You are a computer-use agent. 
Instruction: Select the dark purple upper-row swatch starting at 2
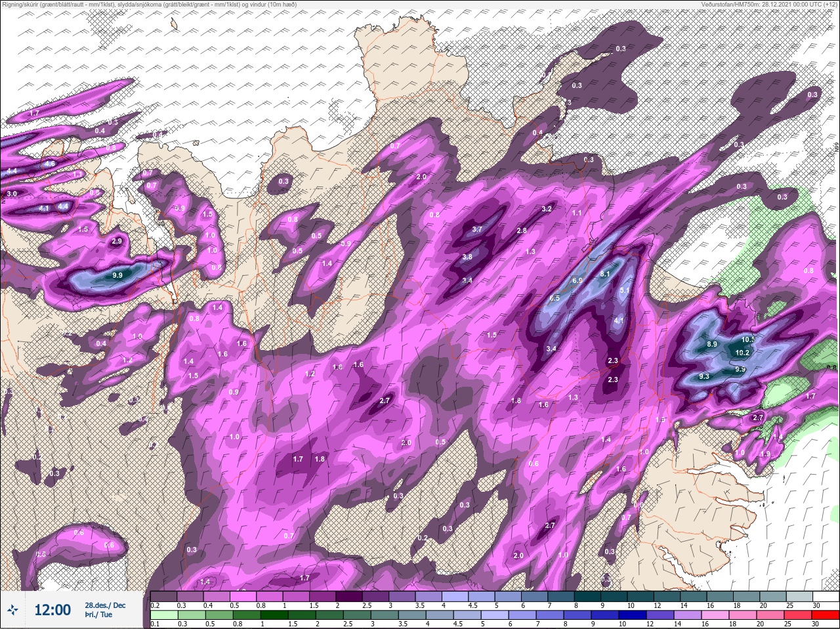349,596
